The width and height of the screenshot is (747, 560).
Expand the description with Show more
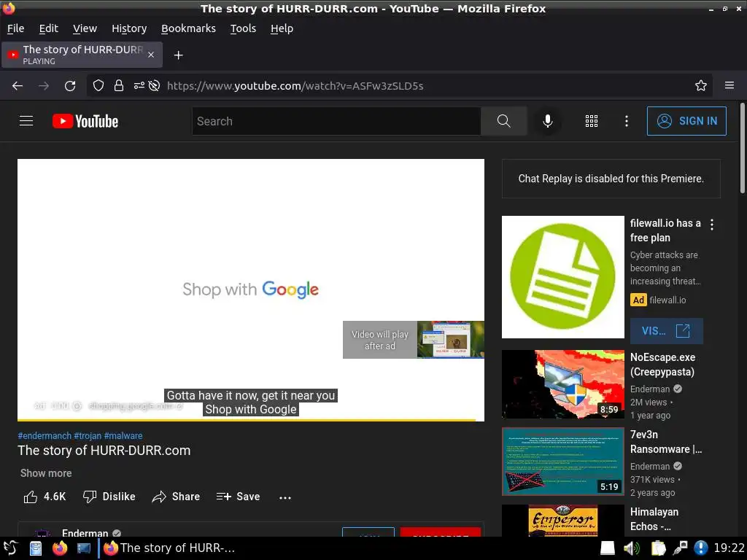coord(46,473)
